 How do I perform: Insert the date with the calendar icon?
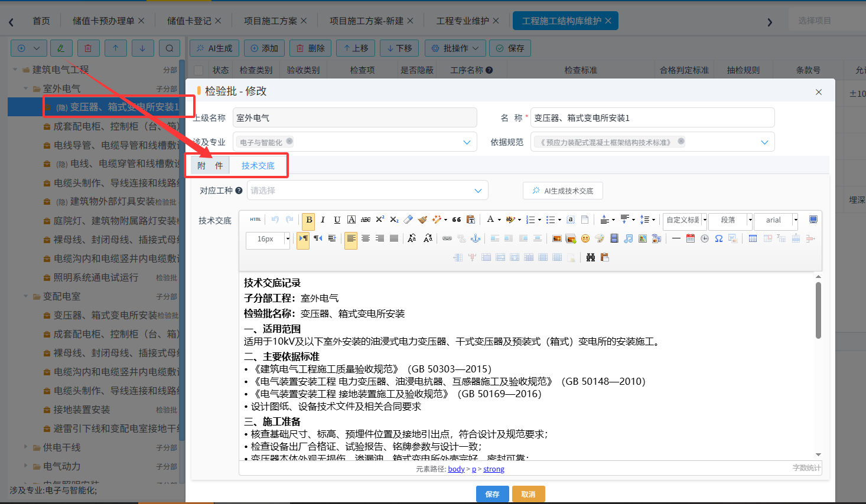pos(691,238)
